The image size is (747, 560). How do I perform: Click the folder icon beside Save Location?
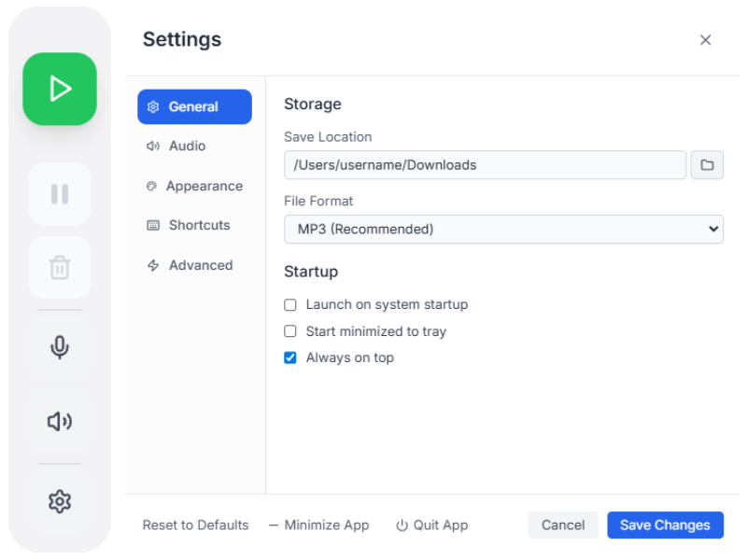(707, 165)
